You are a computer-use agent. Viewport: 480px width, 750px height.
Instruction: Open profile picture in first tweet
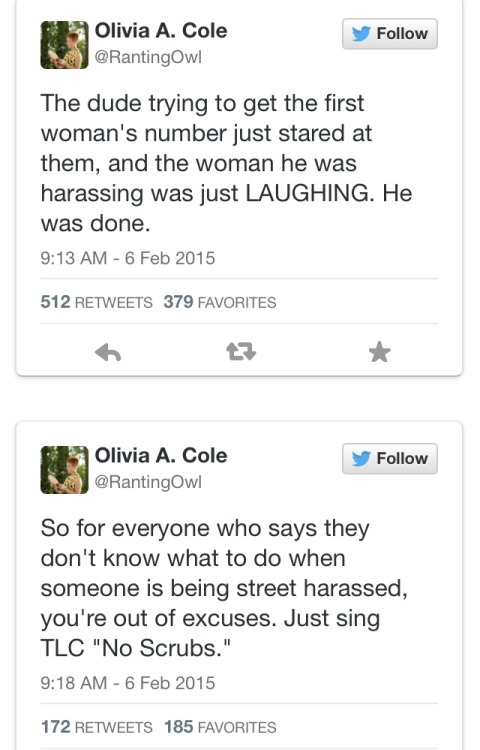pos(65,45)
